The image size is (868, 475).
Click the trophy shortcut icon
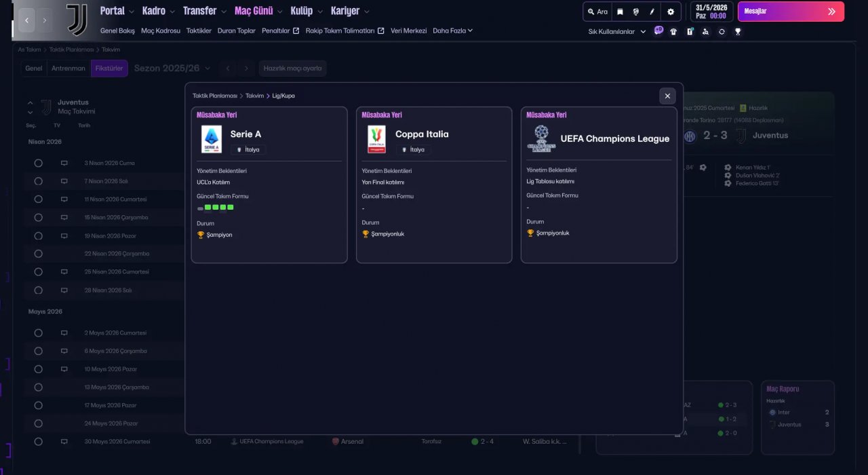point(738,31)
